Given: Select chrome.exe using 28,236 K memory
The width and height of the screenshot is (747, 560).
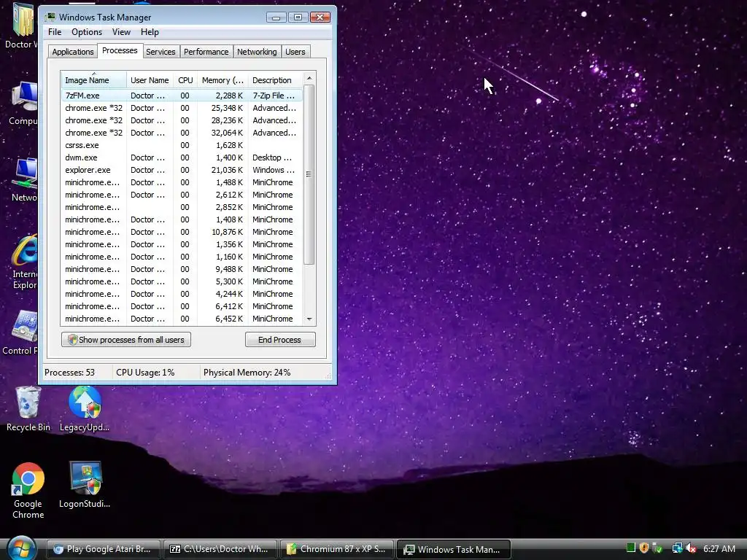Looking at the screenshot, I should (182, 120).
